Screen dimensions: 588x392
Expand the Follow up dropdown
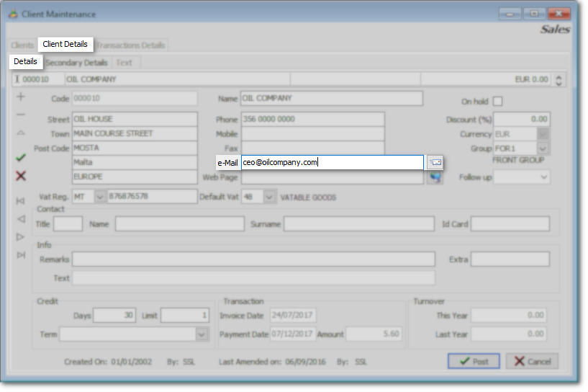[x=543, y=177]
